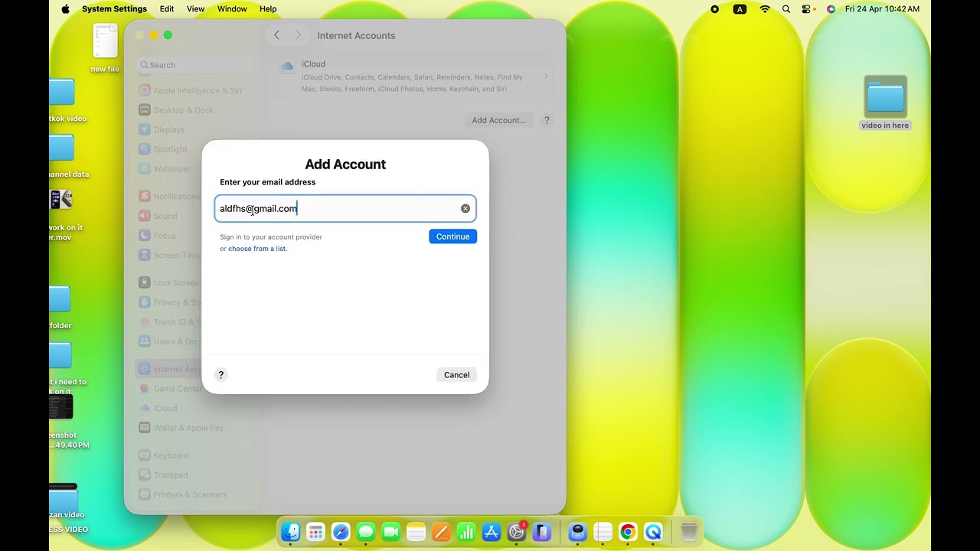Click into the email address field
This screenshot has height=551, width=980.
[x=345, y=208]
